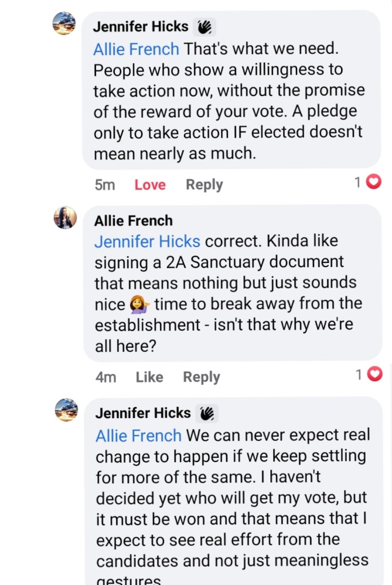Image resolution: width=392 pixels, height=585 pixels.
Task: Click the shrugging woman emoji in Allie's comment
Action: (x=139, y=304)
